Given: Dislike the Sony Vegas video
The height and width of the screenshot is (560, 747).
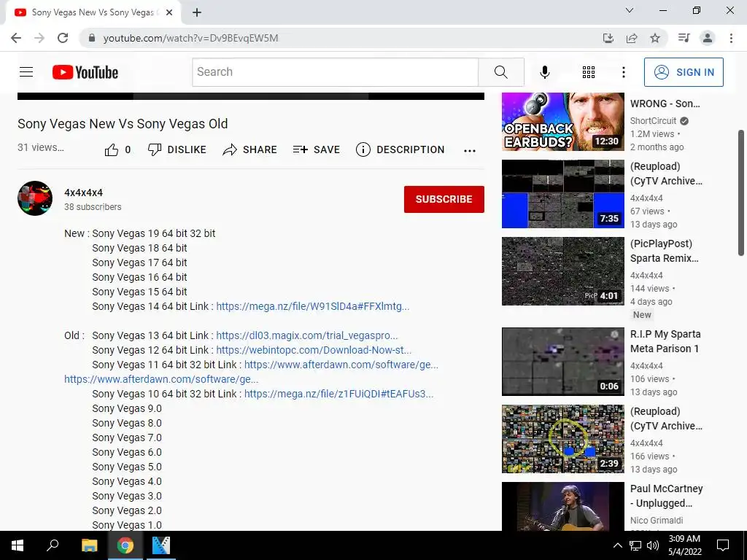Looking at the screenshot, I should [x=177, y=149].
